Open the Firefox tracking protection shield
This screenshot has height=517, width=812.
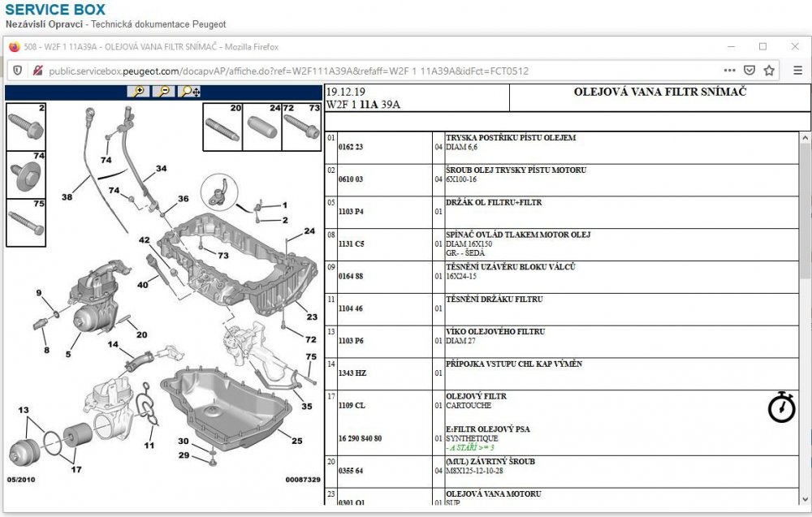tap(17, 71)
